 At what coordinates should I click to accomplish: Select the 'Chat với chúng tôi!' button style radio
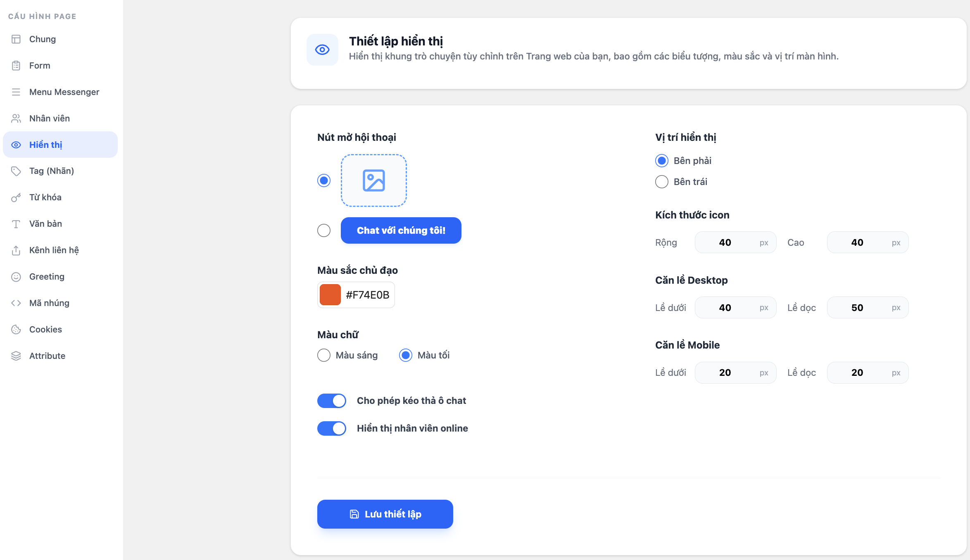click(324, 230)
